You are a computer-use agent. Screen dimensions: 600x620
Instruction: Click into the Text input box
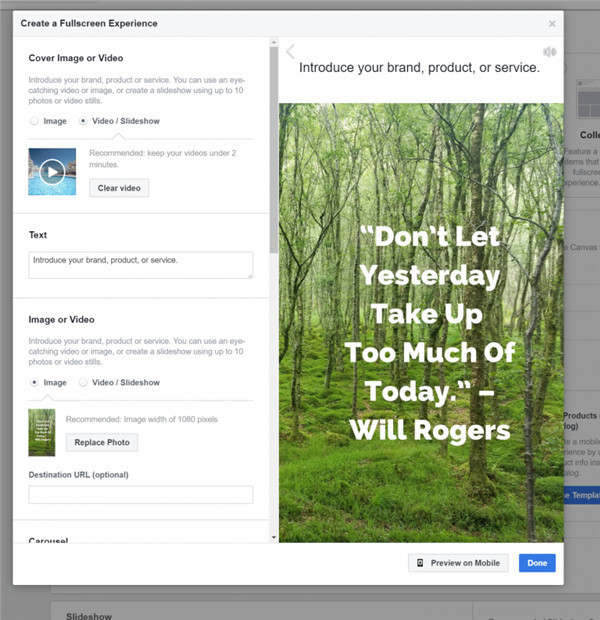(x=140, y=264)
